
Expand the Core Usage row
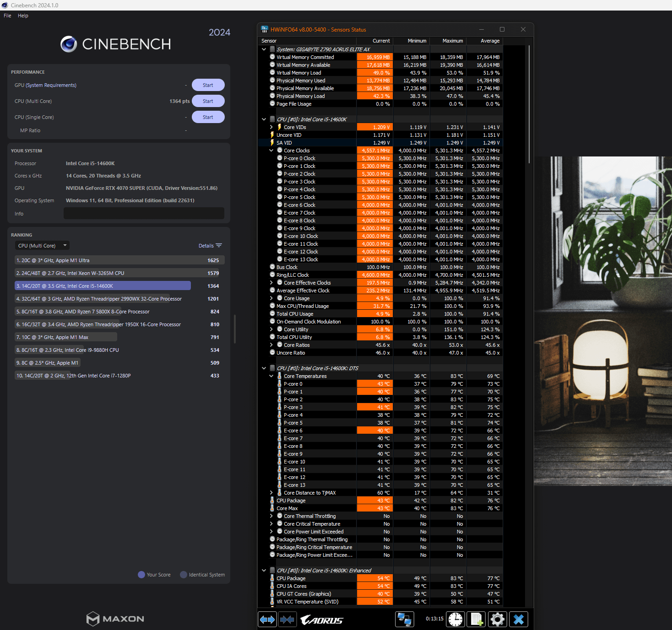271,298
